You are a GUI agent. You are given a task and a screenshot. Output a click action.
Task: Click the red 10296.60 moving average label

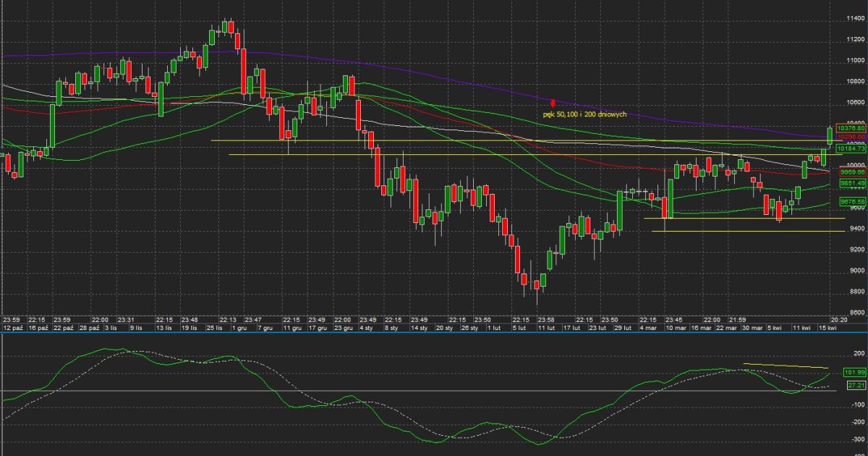(x=850, y=137)
